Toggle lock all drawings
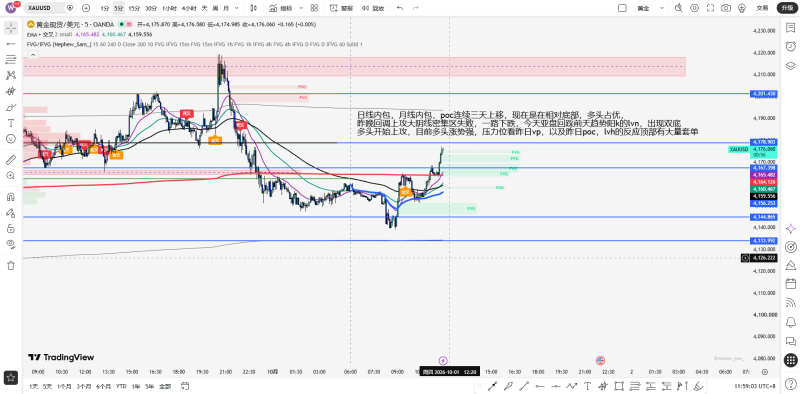 (x=11, y=228)
